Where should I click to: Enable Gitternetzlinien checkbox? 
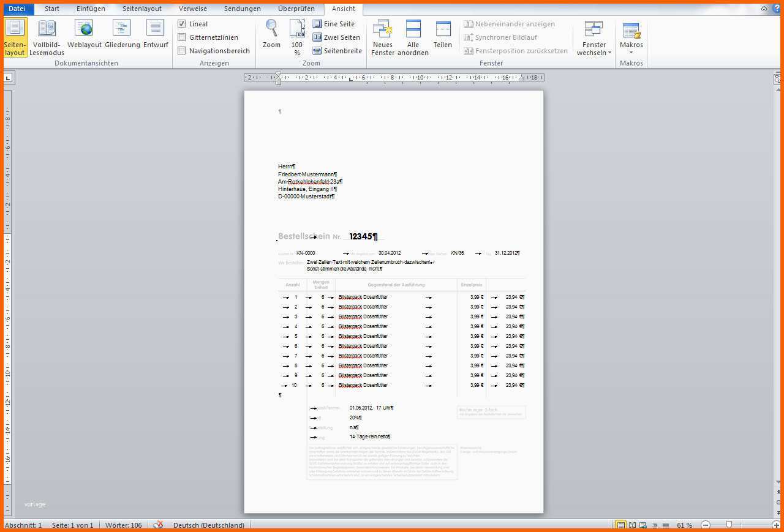click(182, 37)
